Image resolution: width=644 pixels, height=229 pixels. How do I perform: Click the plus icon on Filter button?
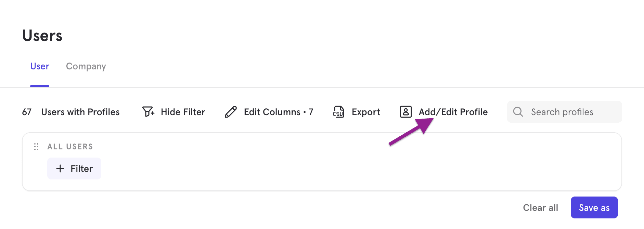(x=60, y=169)
